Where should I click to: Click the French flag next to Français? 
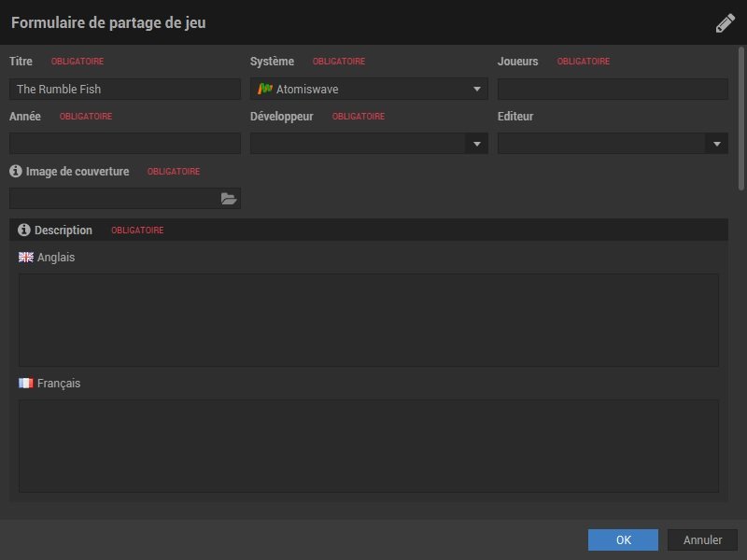pyautogui.click(x=26, y=383)
